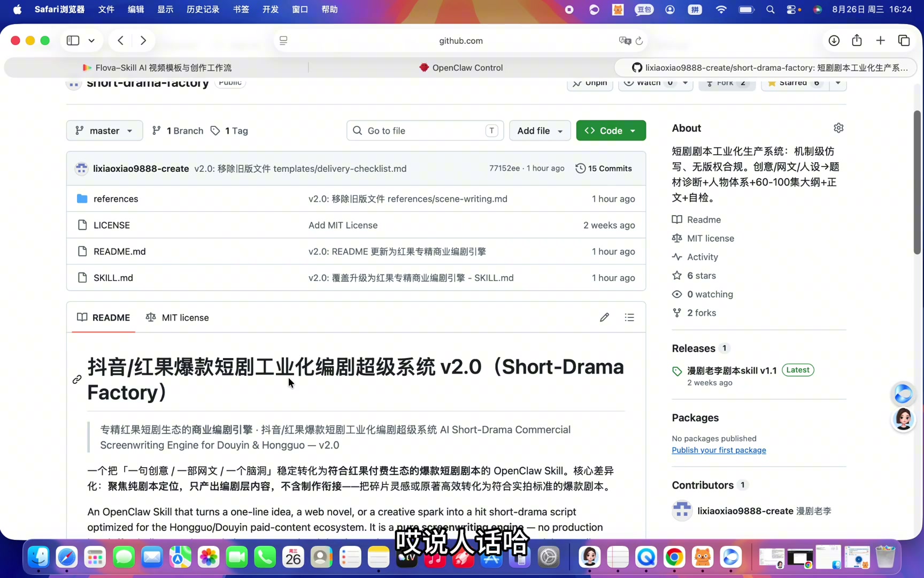This screenshot has width=924, height=578.
Task: Open the green Code dropdown
Action: pos(611,131)
